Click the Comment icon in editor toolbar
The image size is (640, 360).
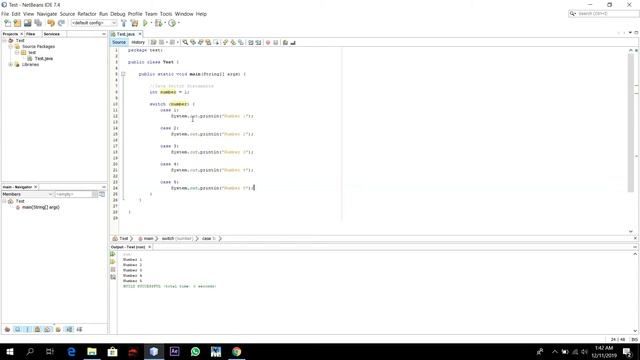tap(285, 42)
